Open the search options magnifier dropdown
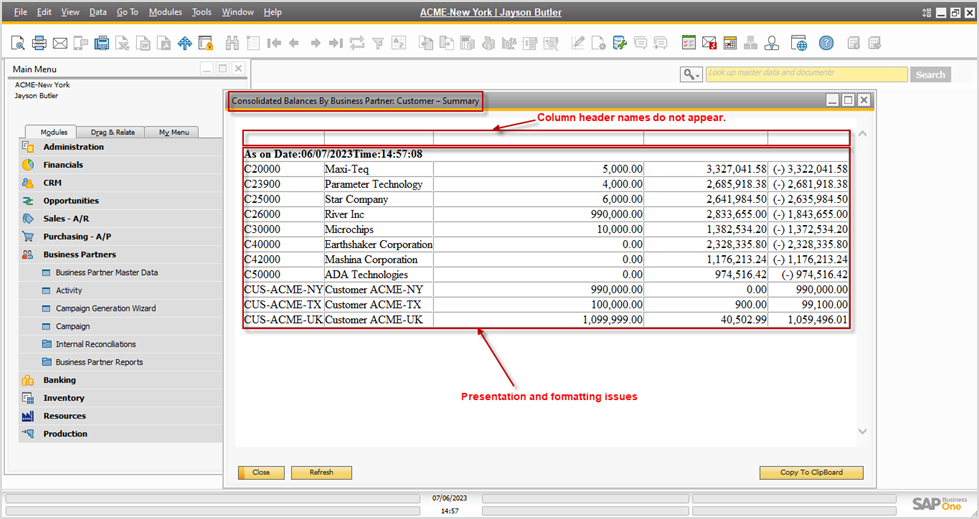Screen dimensions: 979x519 691,75
